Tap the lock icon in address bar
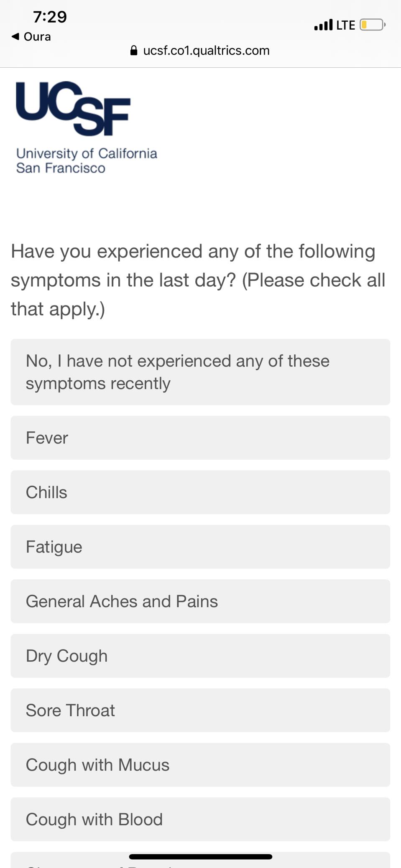 tap(134, 51)
